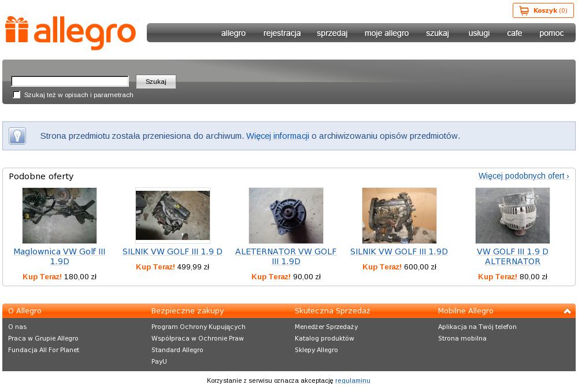This screenshot has width=578, height=392.
Task: Open the 80,00 zł alternator thumbnail
Action: pos(512,215)
